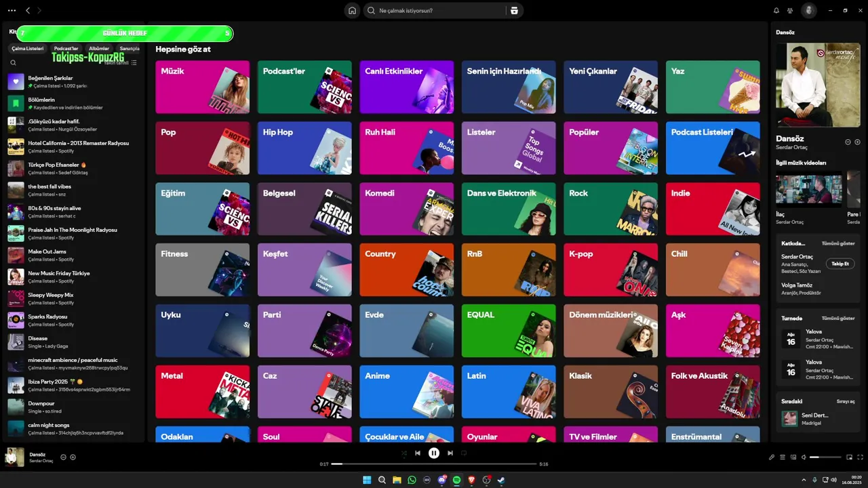Screen dimensions: 868x488
Task: Open Steam from the taskbar
Action: point(501,480)
